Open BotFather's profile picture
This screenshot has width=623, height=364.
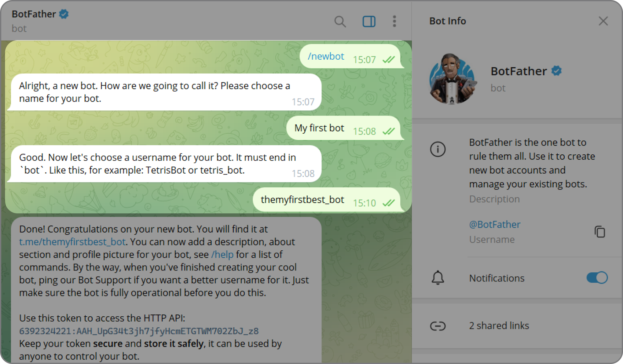tap(452, 79)
